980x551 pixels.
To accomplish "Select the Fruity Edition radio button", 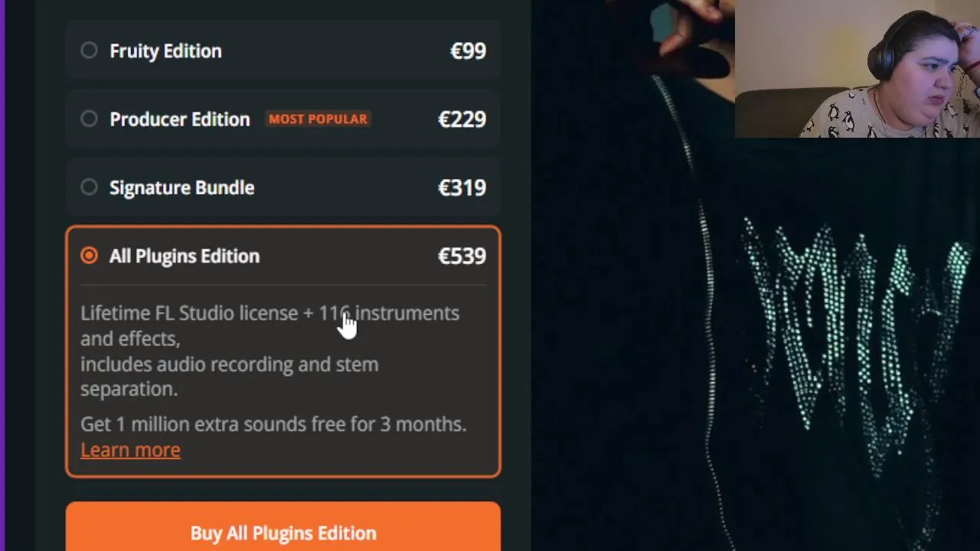I will [x=89, y=51].
